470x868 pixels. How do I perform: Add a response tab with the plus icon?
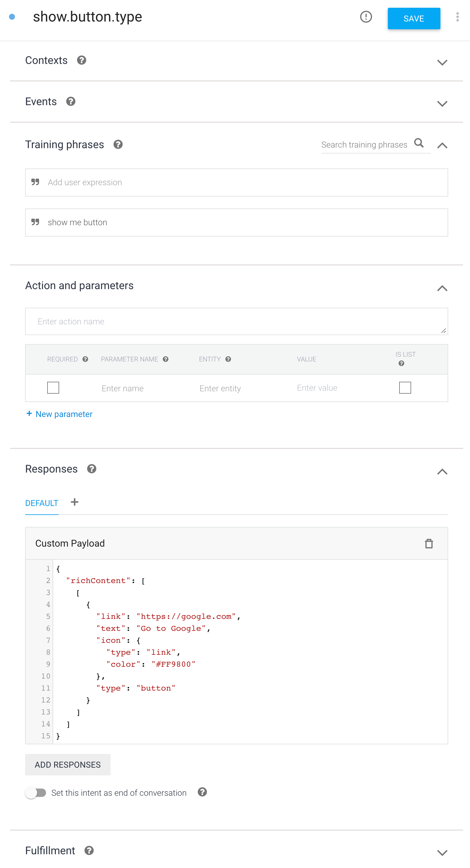(74, 502)
